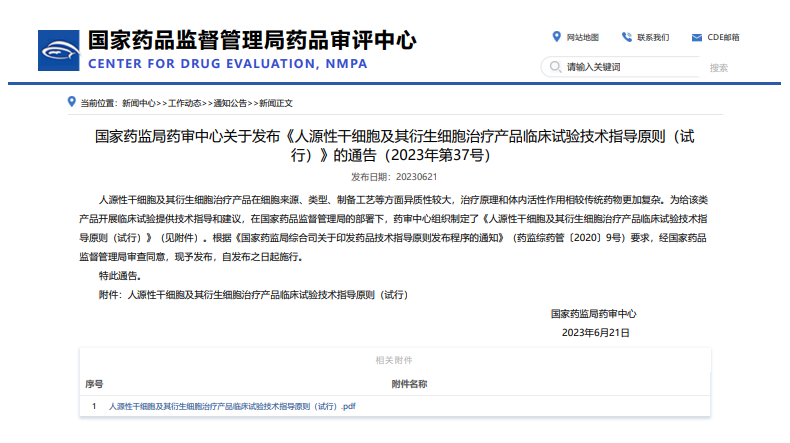Open the 附件 guideline link in the notice body

pyautogui.click(x=267, y=295)
